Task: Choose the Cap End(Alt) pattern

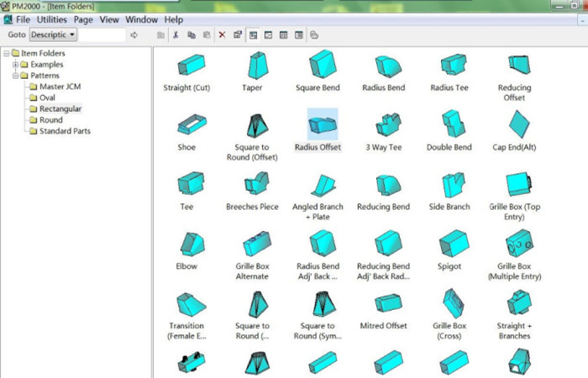Action: tap(514, 132)
